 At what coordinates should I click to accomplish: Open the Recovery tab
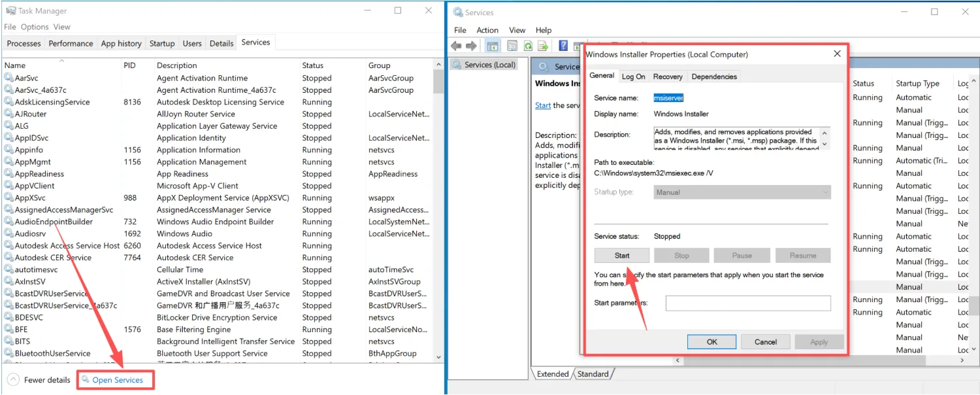pyautogui.click(x=668, y=77)
